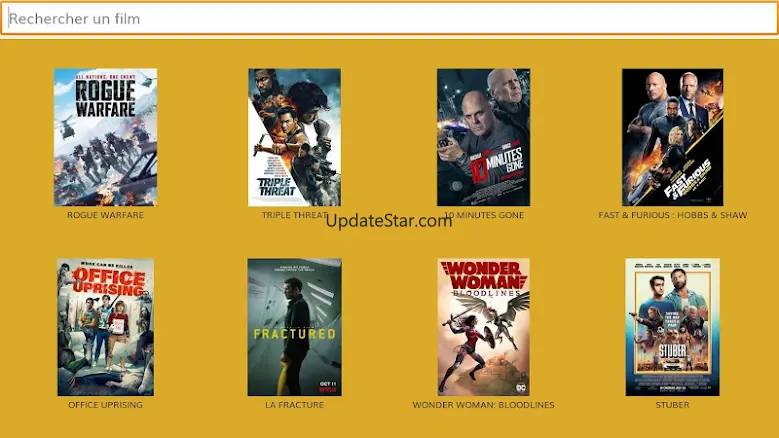Select the WONDER WOMAN: BLOODLINES title text

(483, 405)
